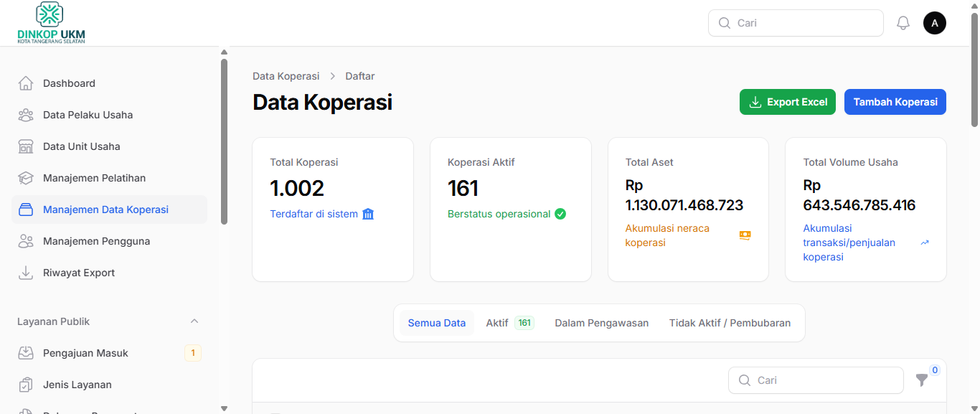Click the money icon in Total Aset card

(x=745, y=235)
